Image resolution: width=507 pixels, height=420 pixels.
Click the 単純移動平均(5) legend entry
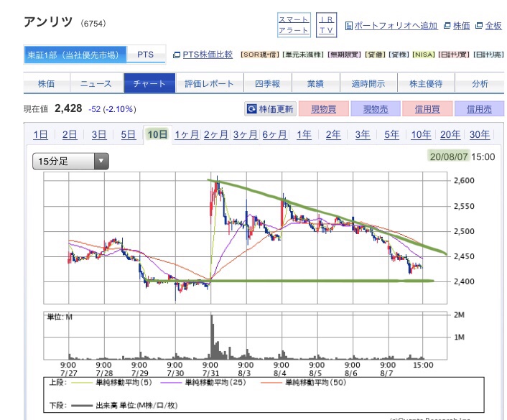pos(111,383)
